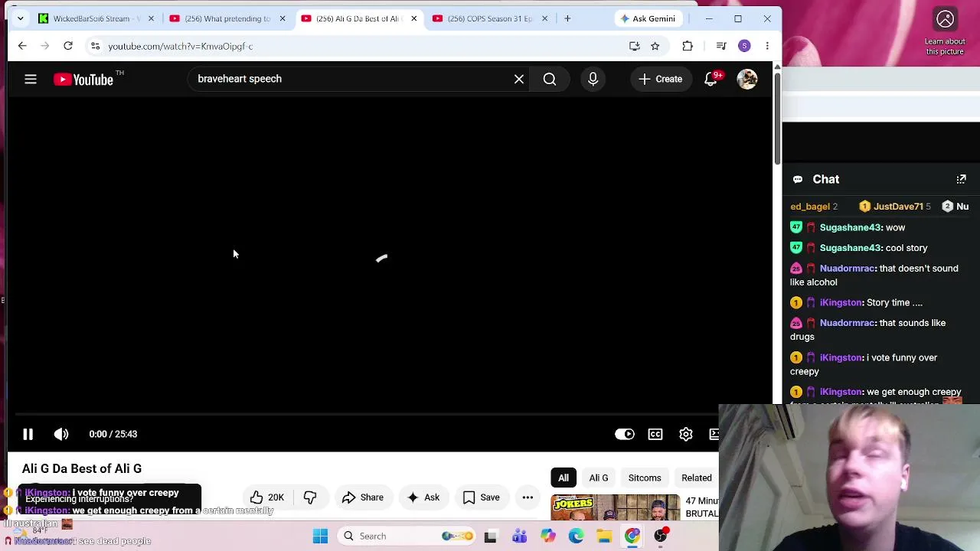Click the Ask button below the video

pyautogui.click(x=423, y=497)
